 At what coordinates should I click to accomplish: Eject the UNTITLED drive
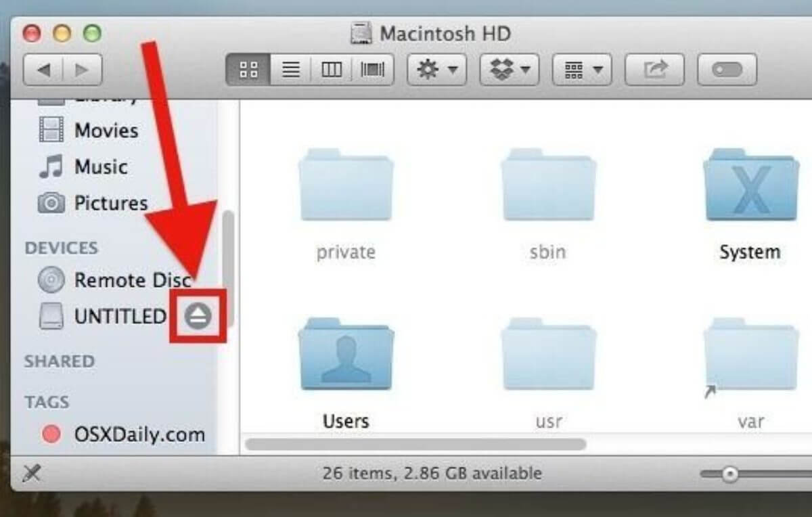tap(197, 316)
